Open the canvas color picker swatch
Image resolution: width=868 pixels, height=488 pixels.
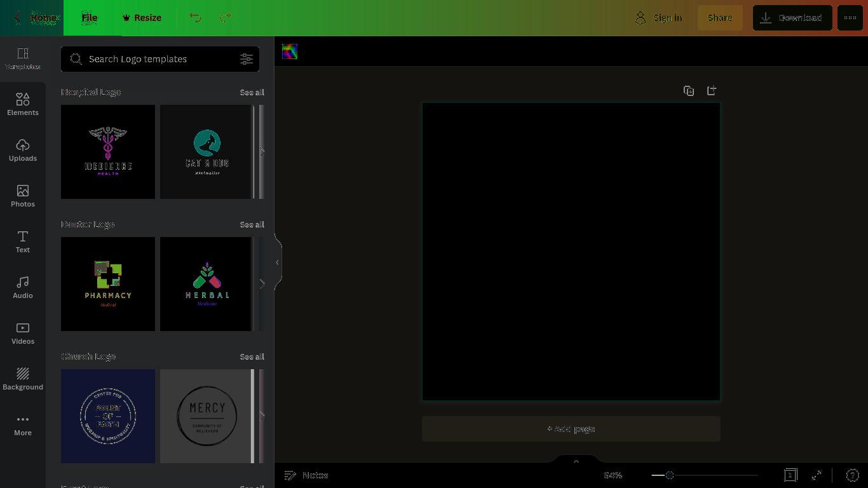290,51
